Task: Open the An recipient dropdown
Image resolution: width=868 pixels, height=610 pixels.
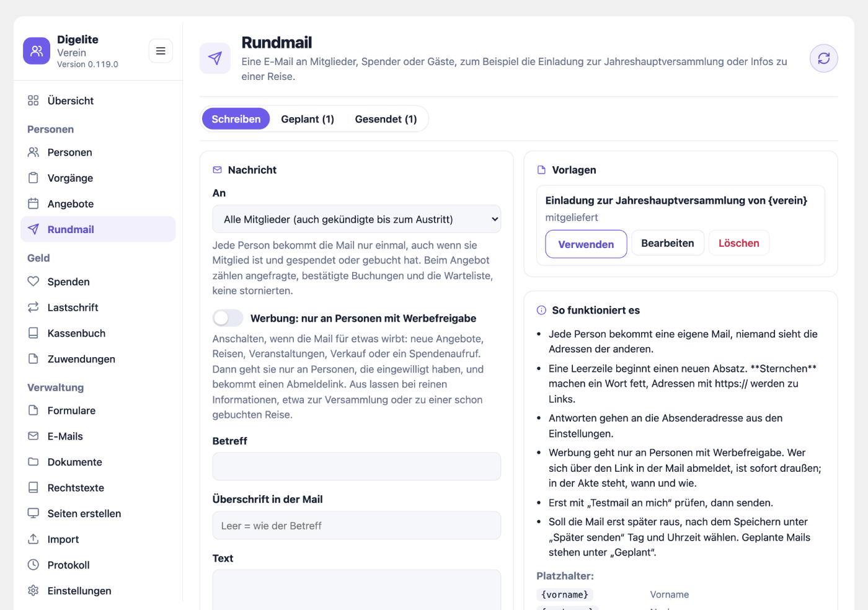Action: [x=356, y=219]
